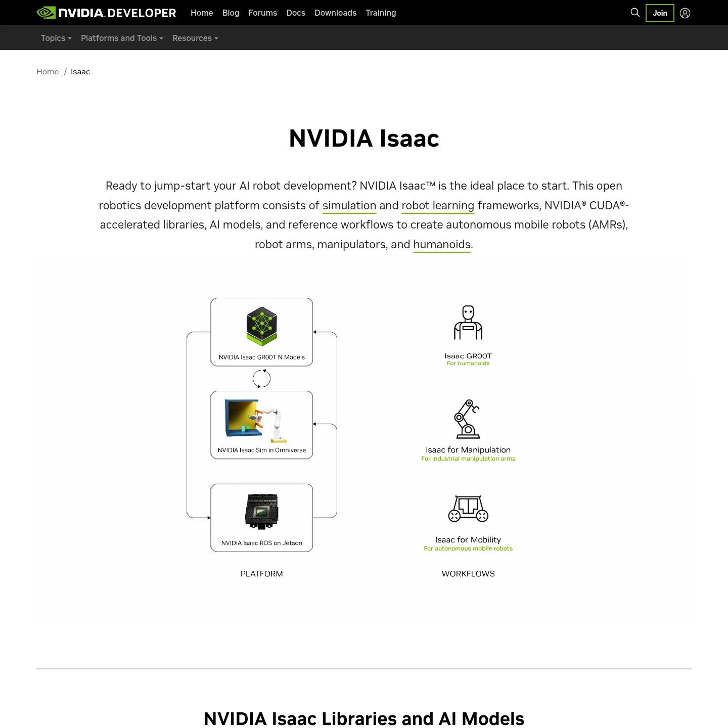Follow the robot learning link

point(438,205)
